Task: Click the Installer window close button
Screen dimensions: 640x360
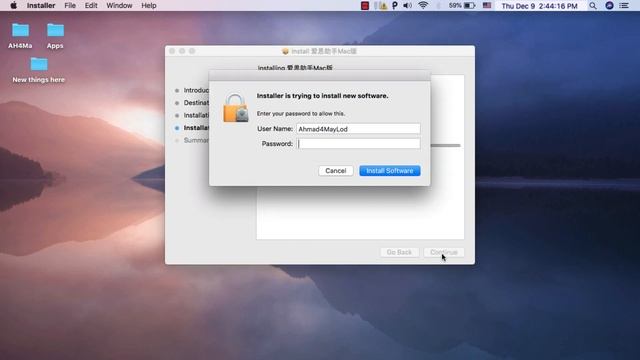Action: tap(172, 51)
